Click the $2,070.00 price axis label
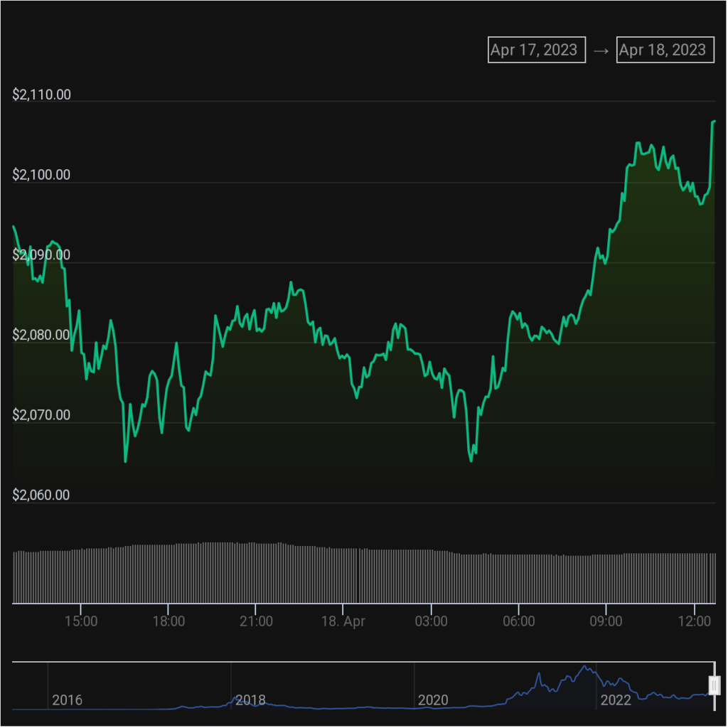Viewport: 728px width, 728px height. tap(42, 414)
